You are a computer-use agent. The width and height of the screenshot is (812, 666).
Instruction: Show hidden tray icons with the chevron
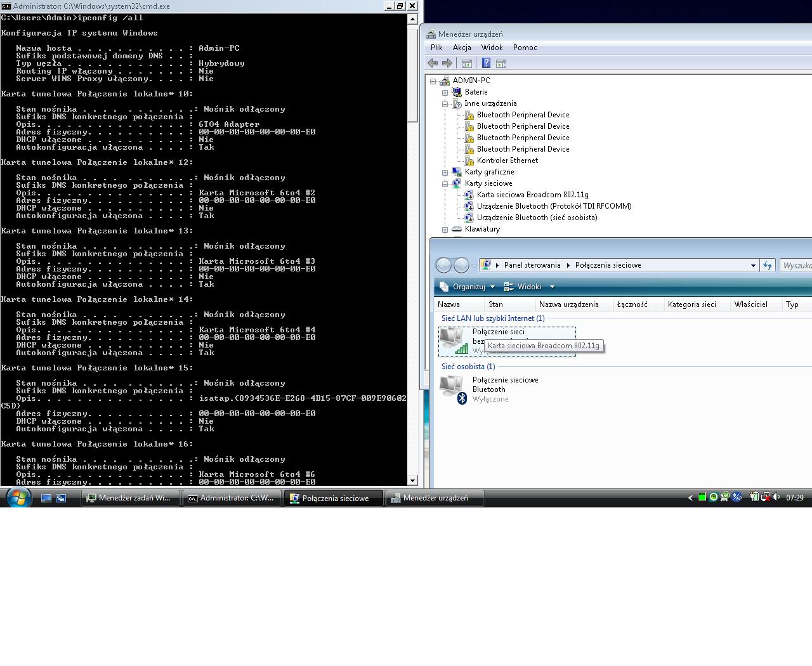[x=690, y=498]
